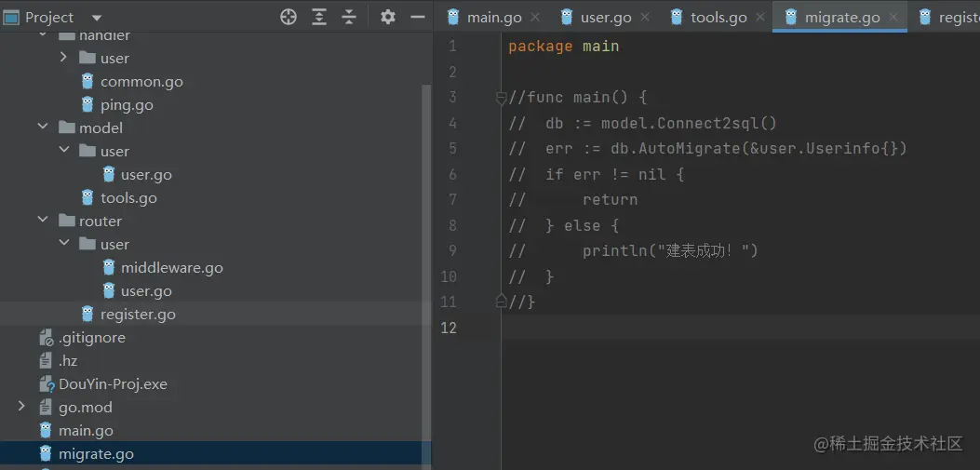Open main.go in the project tree

click(x=86, y=431)
